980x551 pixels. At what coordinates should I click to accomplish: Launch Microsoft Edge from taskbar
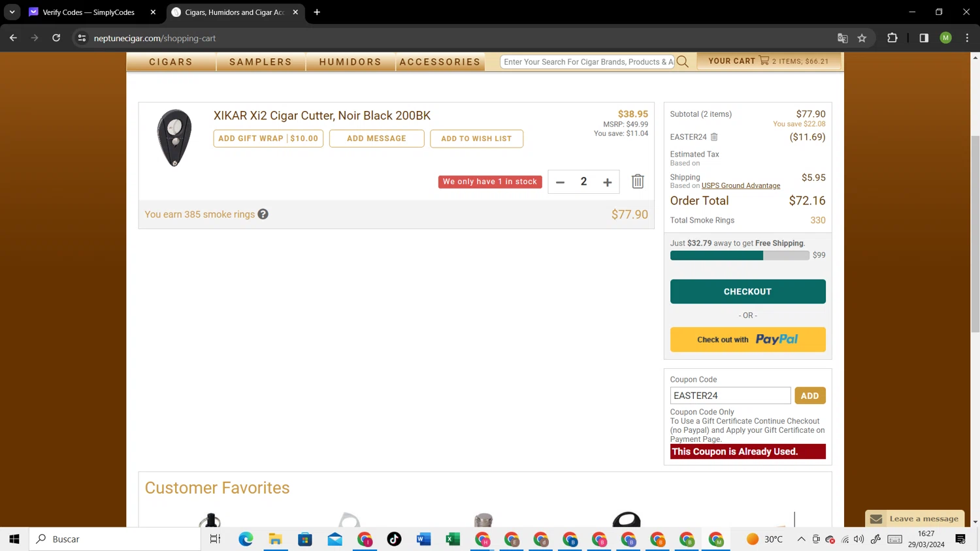click(246, 539)
